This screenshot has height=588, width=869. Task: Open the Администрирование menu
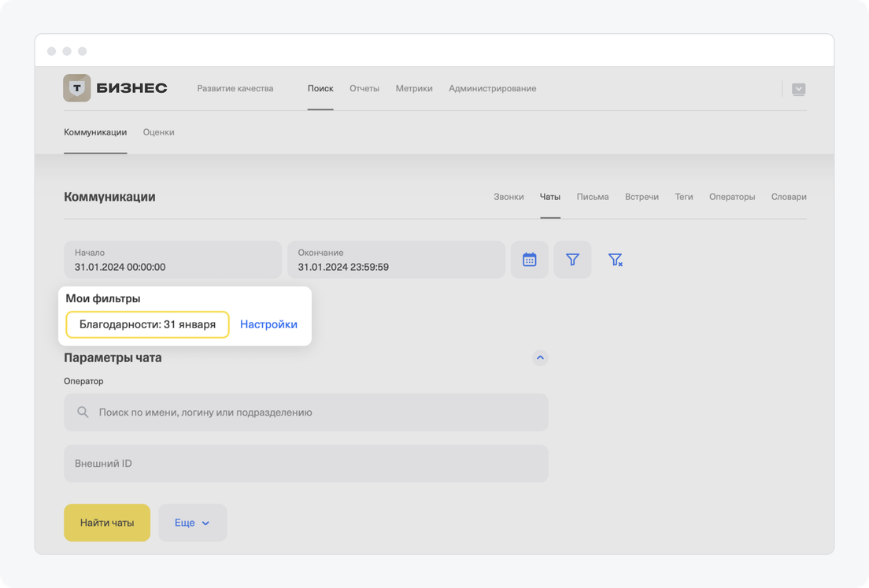pyautogui.click(x=492, y=89)
